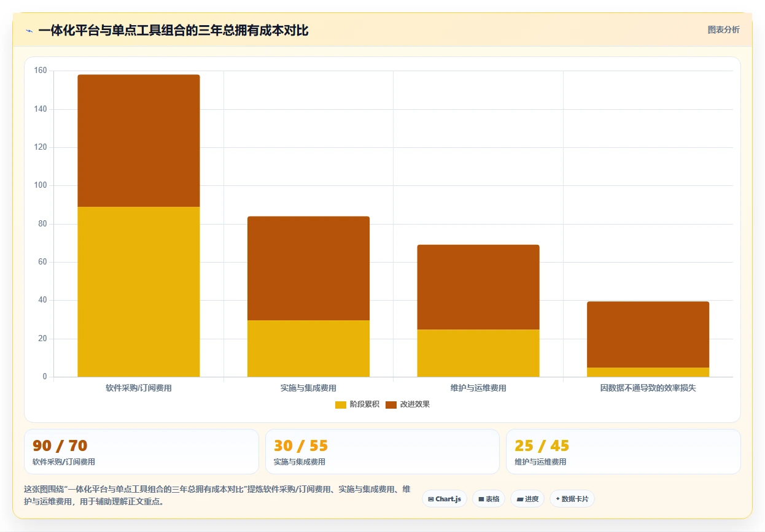Viewport: 765px width, 532px height.
Task: Click the x-axis label 因数据不通导致的效率损失
Action: [648, 388]
